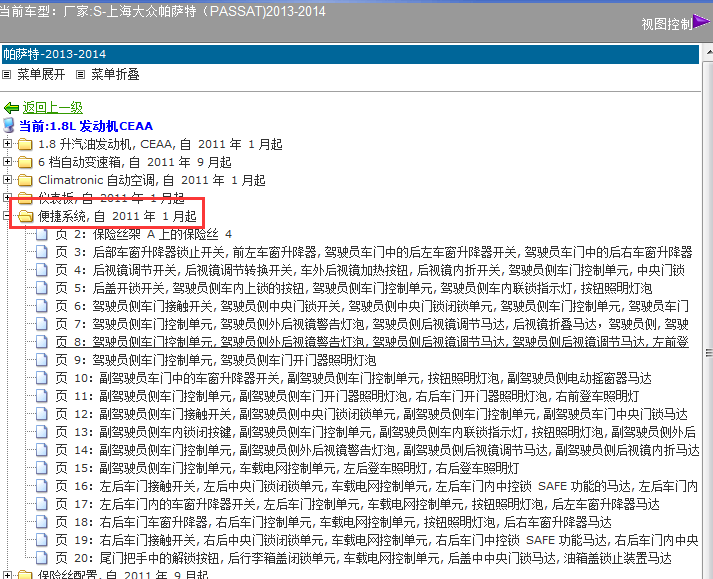
Task: Open 页 2: 保险丝架 A 上的保险丝 4
Action: tap(144, 234)
